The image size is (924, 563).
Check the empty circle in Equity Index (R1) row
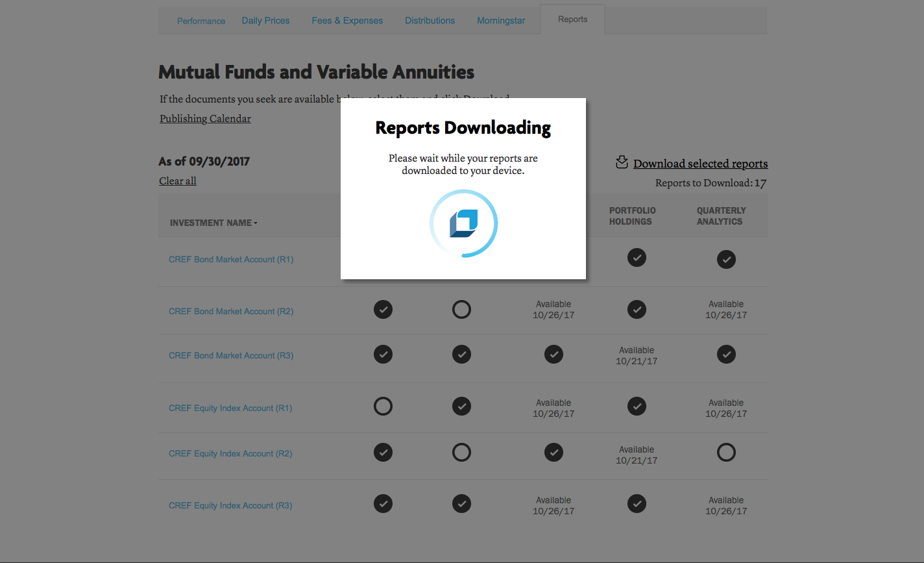point(383,407)
